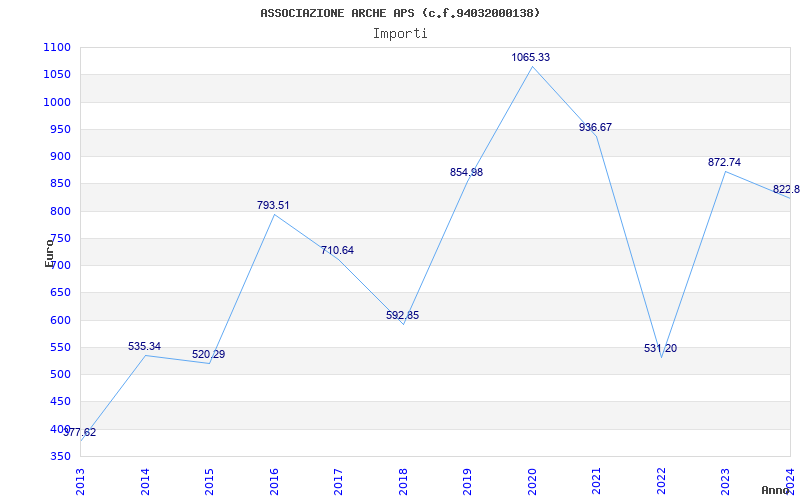800x500 pixels.
Task: Click the 936.67 data label
Action: click(595, 127)
